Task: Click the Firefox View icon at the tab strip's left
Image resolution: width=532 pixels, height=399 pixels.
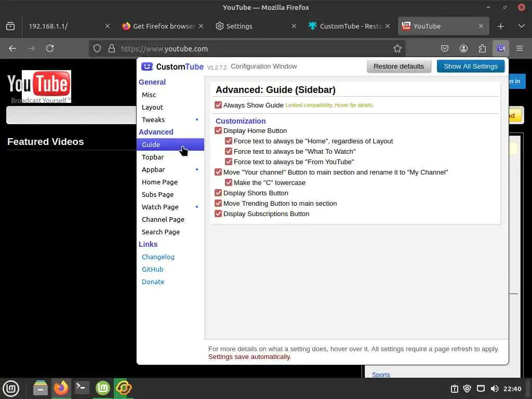Action: [10, 26]
